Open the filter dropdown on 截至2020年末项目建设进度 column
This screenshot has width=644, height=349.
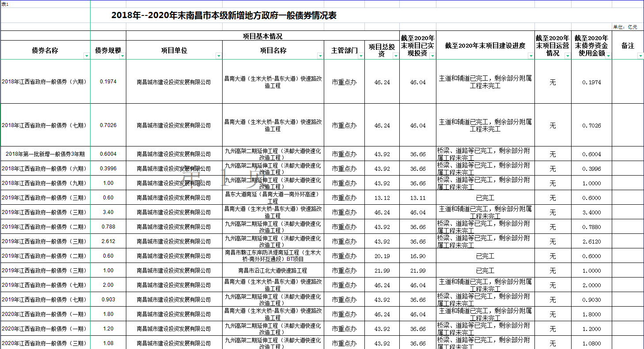530,56
